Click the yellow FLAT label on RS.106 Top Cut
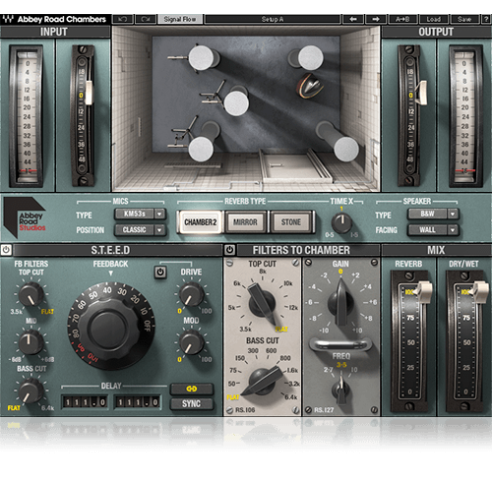The width and height of the screenshot is (492, 492). pos(281,329)
